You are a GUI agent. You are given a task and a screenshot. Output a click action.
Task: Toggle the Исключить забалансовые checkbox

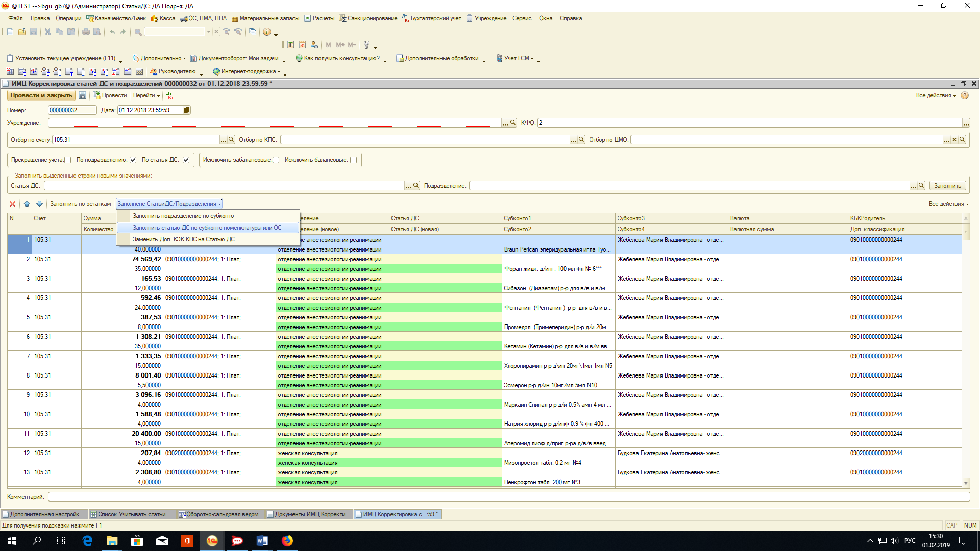(276, 160)
